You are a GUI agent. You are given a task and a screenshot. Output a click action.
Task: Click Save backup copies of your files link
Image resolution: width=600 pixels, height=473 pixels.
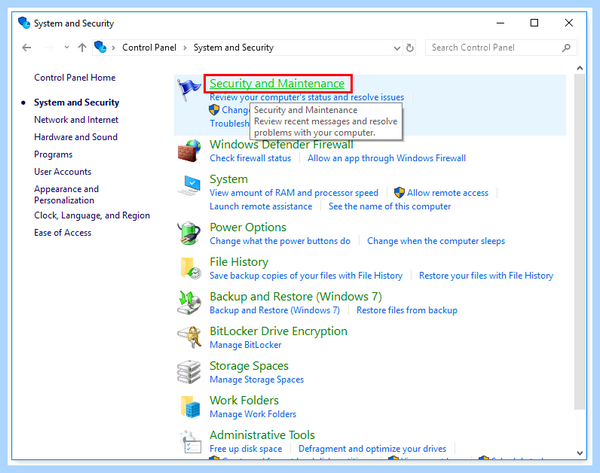pyautogui.click(x=306, y=276)
